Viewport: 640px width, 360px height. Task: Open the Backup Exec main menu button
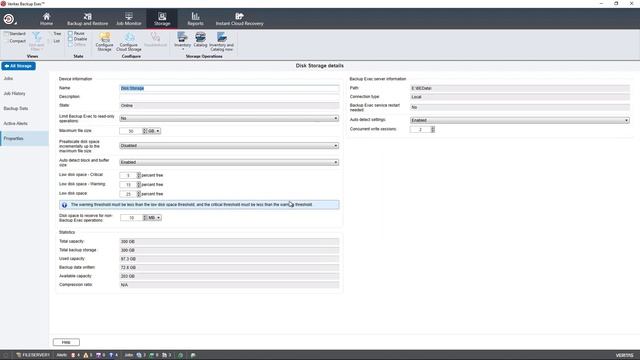tap(9, 19)
